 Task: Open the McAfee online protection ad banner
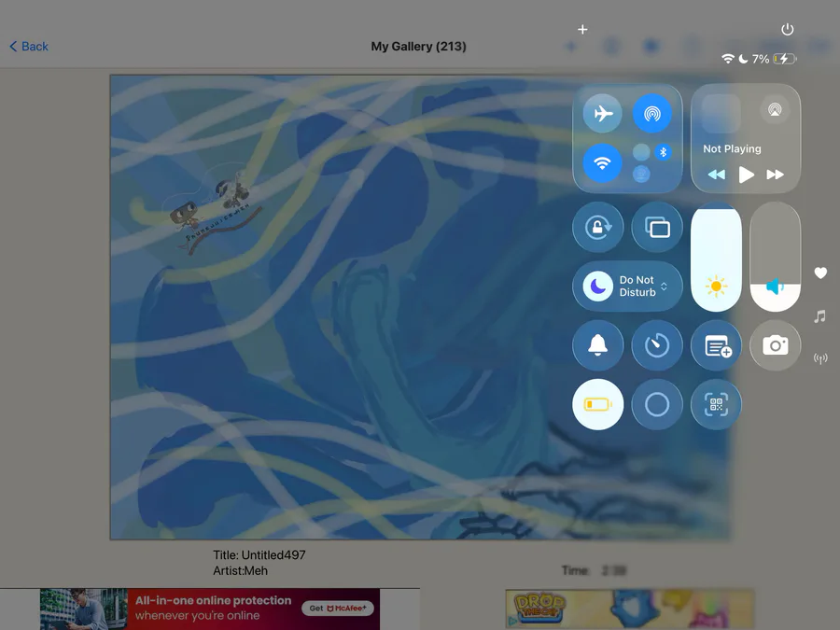point(210,609)
